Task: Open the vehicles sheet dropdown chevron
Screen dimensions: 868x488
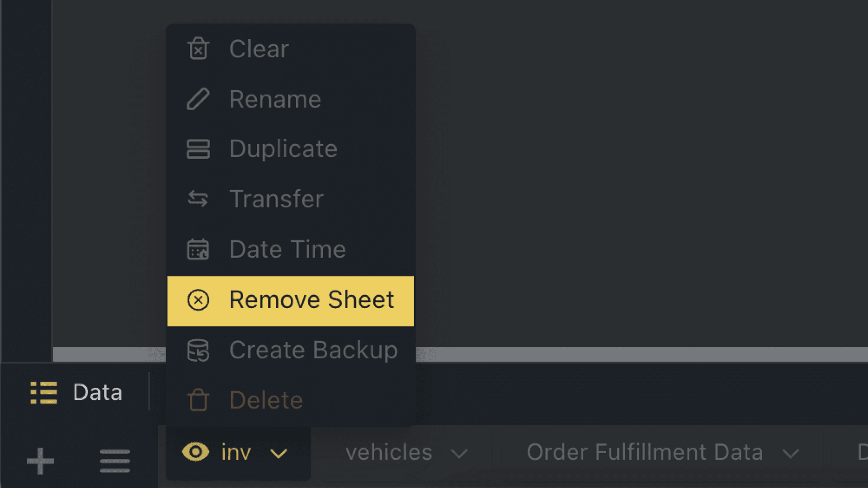Action: coord(460,453)
